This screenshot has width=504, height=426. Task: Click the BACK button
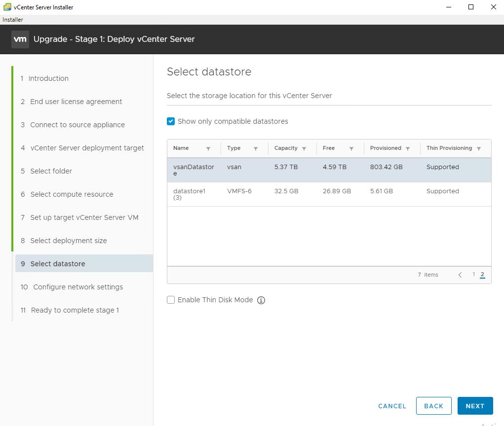click(x=433, y=406)
